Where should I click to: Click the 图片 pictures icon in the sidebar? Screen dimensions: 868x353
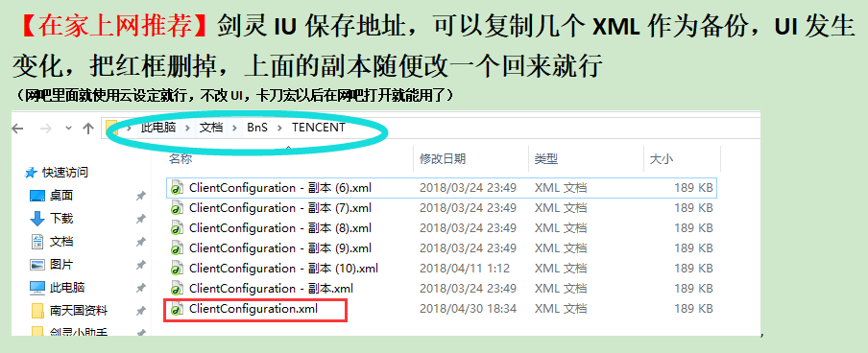pyautogui.click(x=37, y=265)
